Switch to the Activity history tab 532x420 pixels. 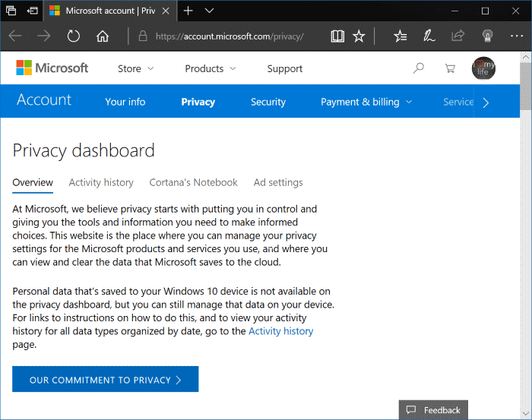click(x=101, y=183)
